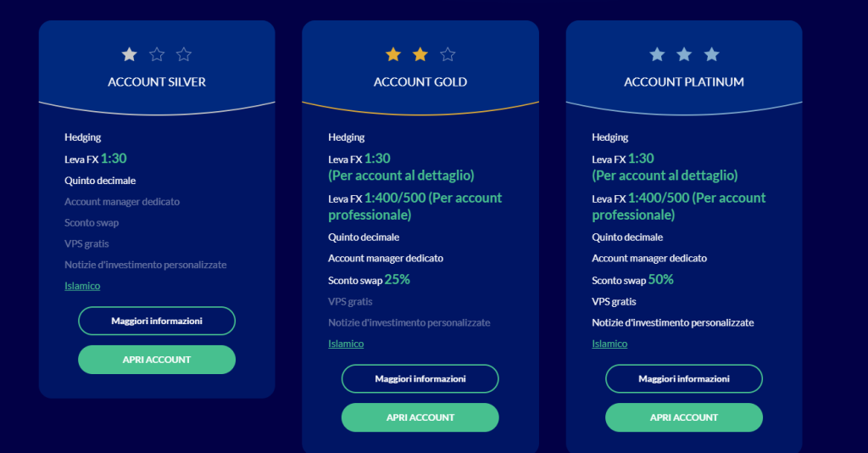
Task: Click the first gold star icon
Action: tap(393, 54)
